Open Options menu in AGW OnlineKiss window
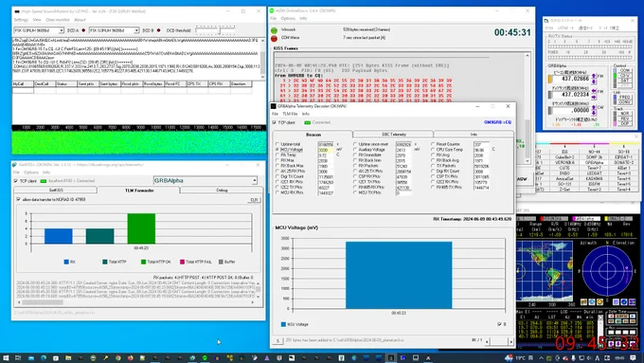Viewport: 644px width, 363px height. click(288, 19)
